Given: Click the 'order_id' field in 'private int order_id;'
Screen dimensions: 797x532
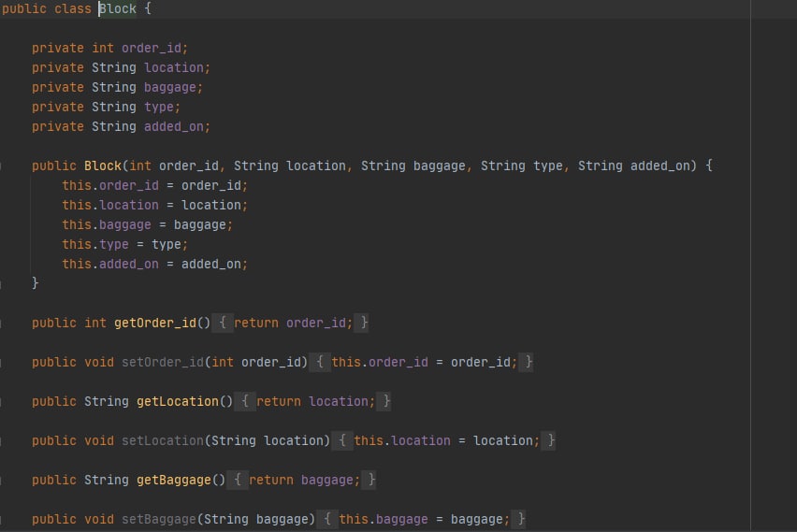Looking at the screenshot, I should (x=152, y=49).
